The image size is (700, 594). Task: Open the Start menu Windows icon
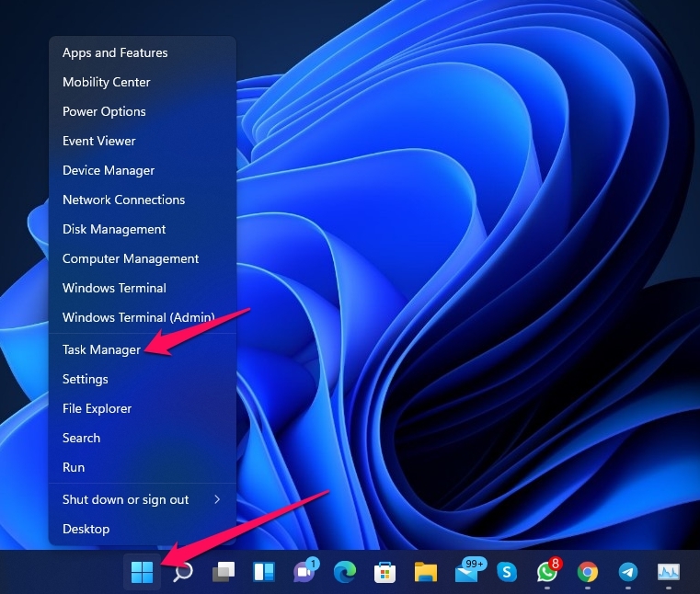pos(142,572)
